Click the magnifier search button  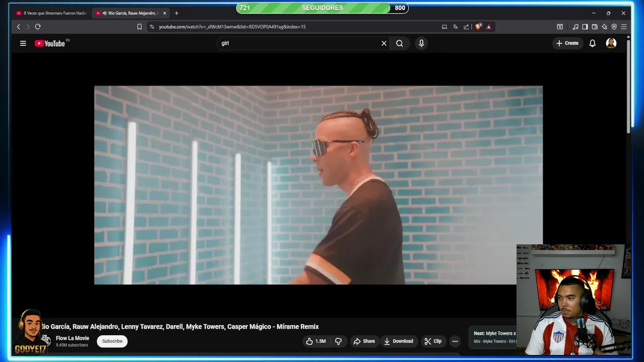(399, 43)
